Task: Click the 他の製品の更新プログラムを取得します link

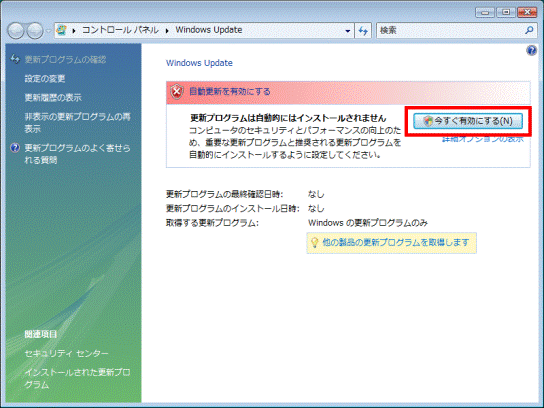Action: [x=396, y=242]
